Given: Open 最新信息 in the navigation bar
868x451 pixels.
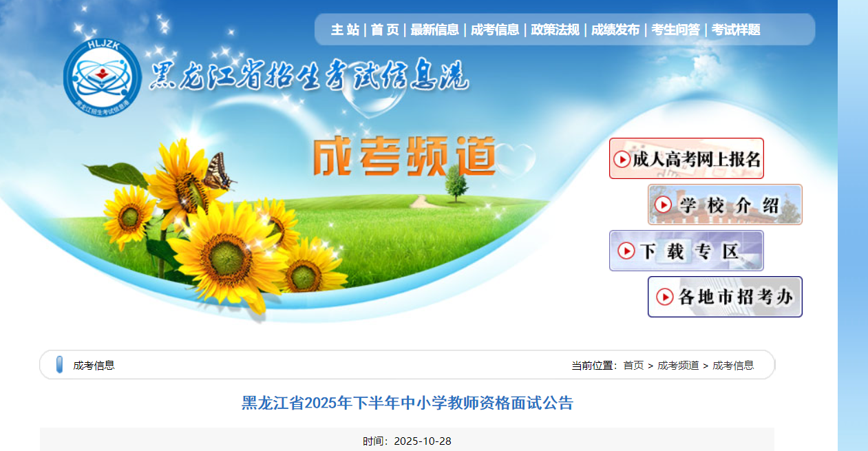Looking at the screenshot, I should click(435, 30).
